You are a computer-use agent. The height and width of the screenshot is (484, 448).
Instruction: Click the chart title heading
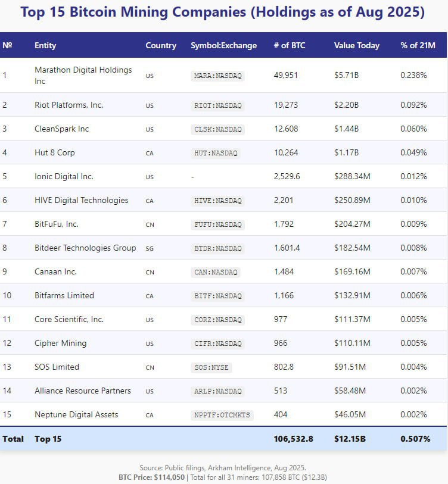click(222, 12)
